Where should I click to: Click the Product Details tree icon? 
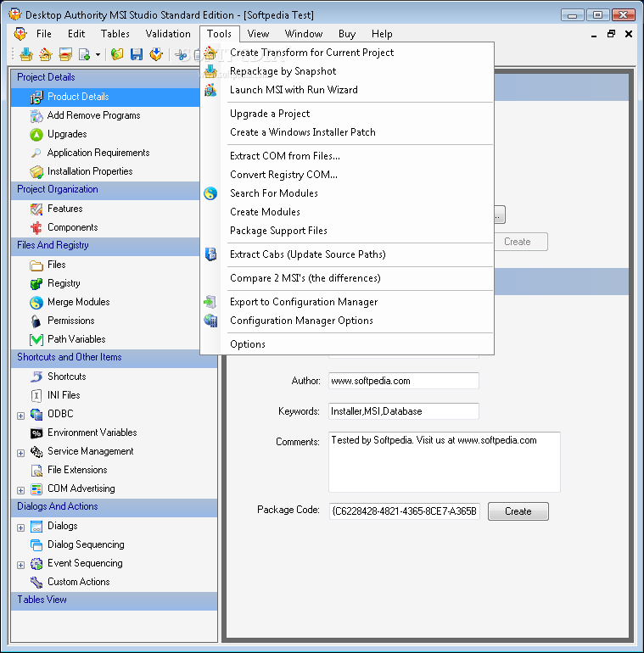[x=36, y=97]
